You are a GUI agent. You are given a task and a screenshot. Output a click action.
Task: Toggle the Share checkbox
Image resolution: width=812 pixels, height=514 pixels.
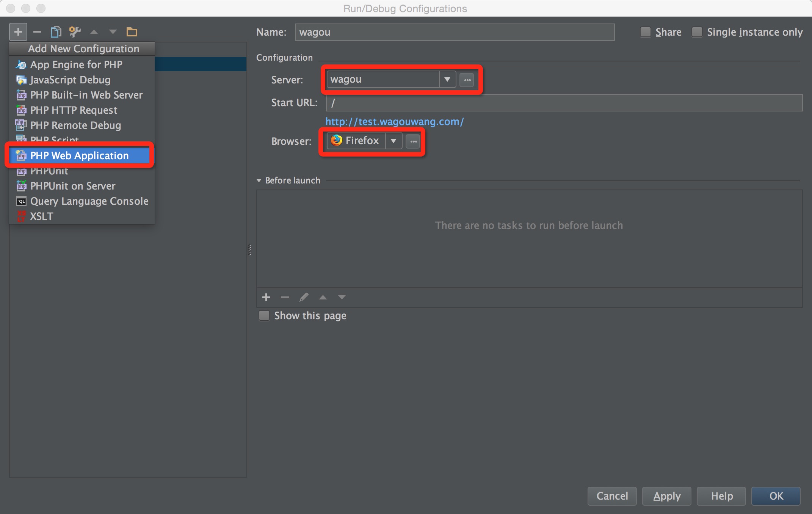[645, 32]
